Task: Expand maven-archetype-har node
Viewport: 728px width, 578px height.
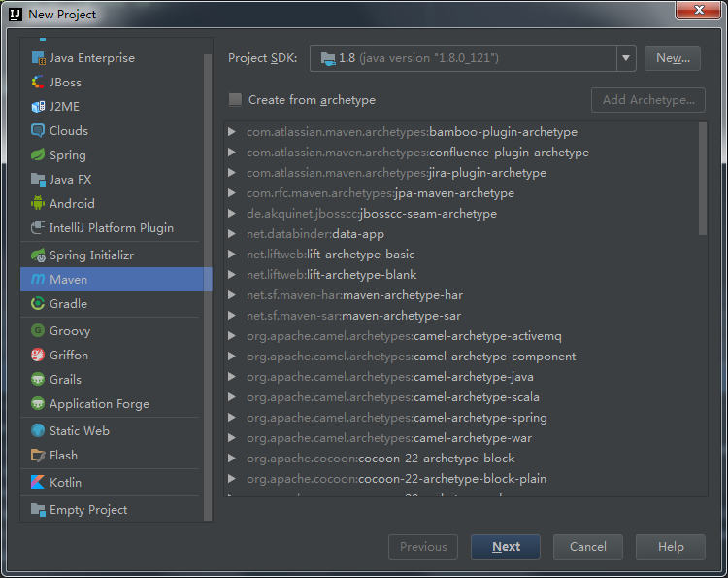Action: tap(232, 295)
